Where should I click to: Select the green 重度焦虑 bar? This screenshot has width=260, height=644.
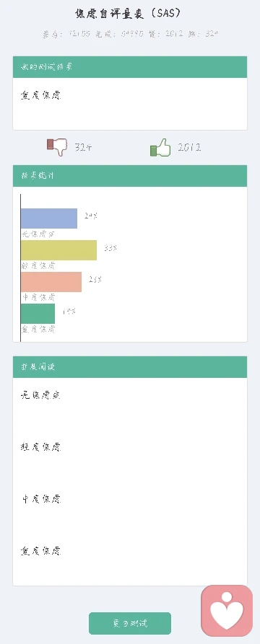coord(38,314)
